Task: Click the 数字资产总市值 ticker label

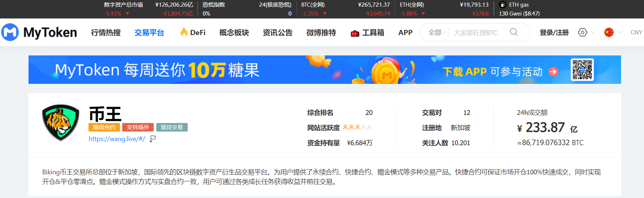Action: tap(123, 5)
